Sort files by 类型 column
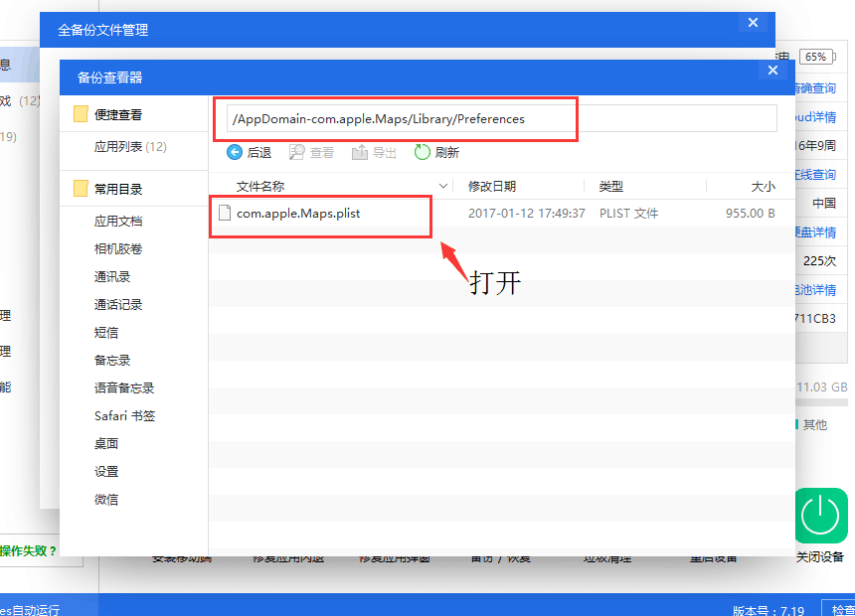855x616 pixels. [610, 187]
